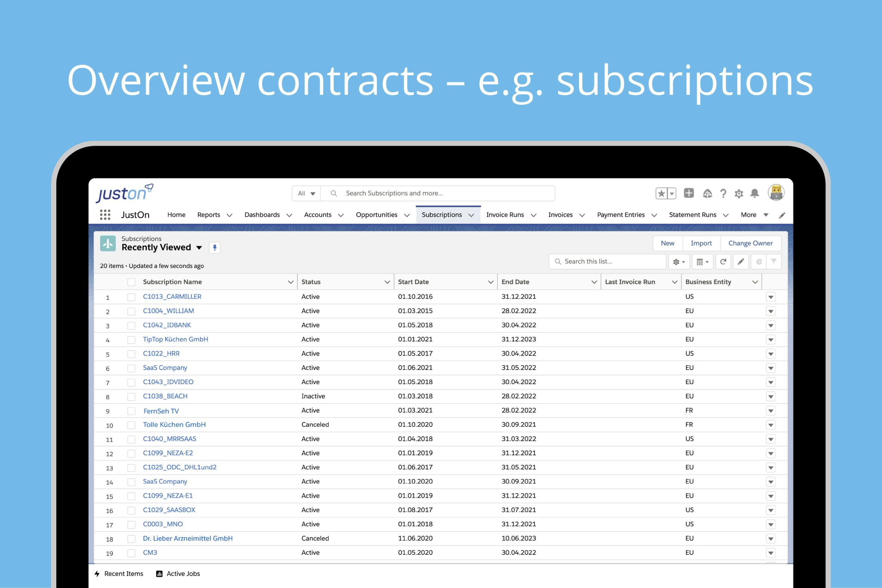Image resolution: width=882 pixels, height=588 pixels.
Task: Click the New button
Action: click(x=668, y=243)
